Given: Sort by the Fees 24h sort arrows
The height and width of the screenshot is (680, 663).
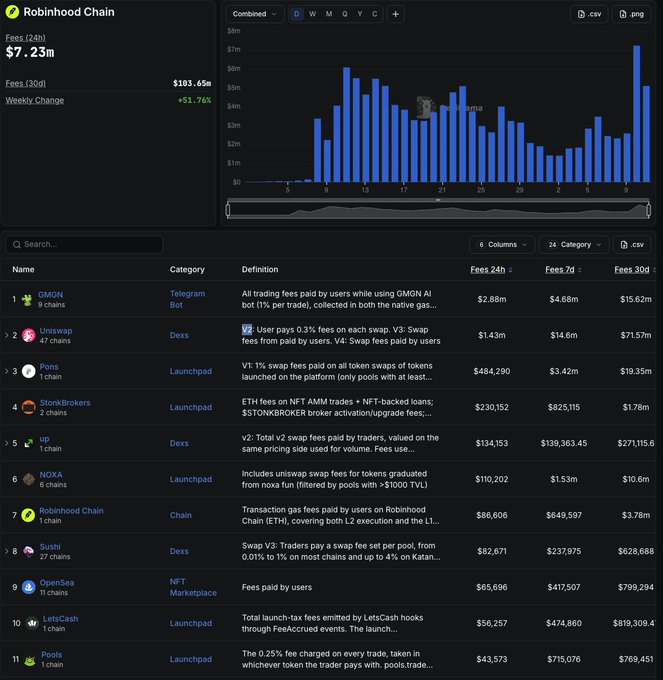Looking at the screenshot, I should pyautogui.click(x=510, y=270).
